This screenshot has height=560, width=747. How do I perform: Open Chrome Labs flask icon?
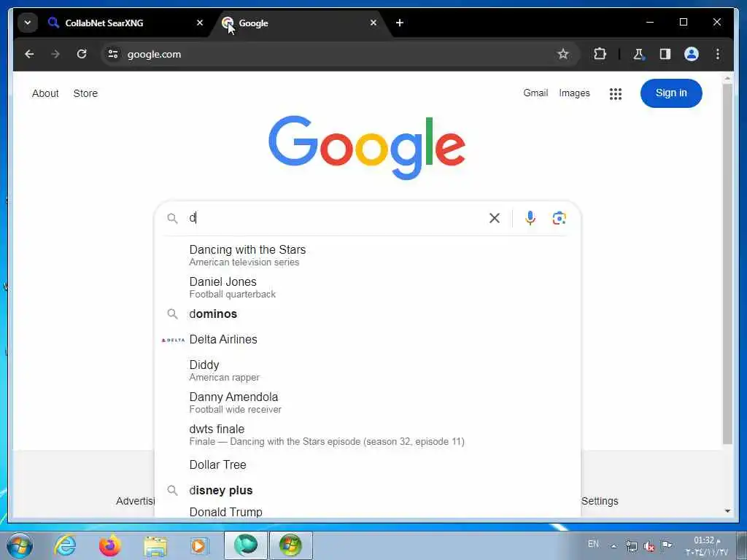pyautogui.click(x=638, y=54)
